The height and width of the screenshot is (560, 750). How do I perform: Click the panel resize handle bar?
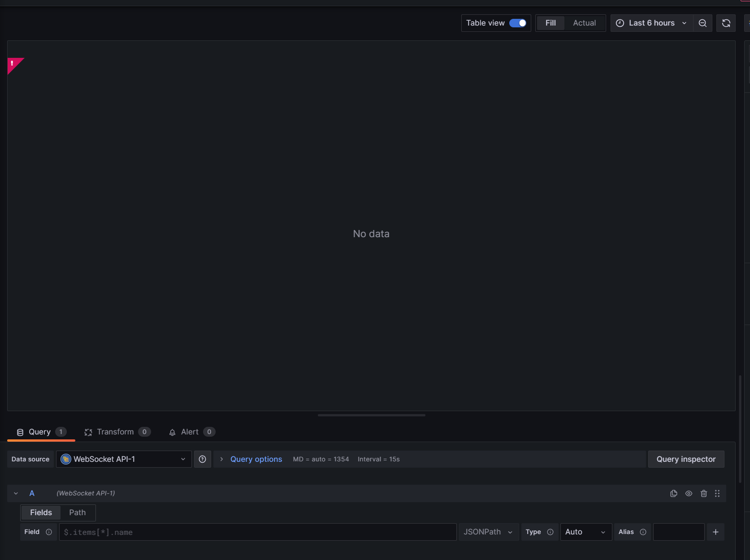(371, 415)
